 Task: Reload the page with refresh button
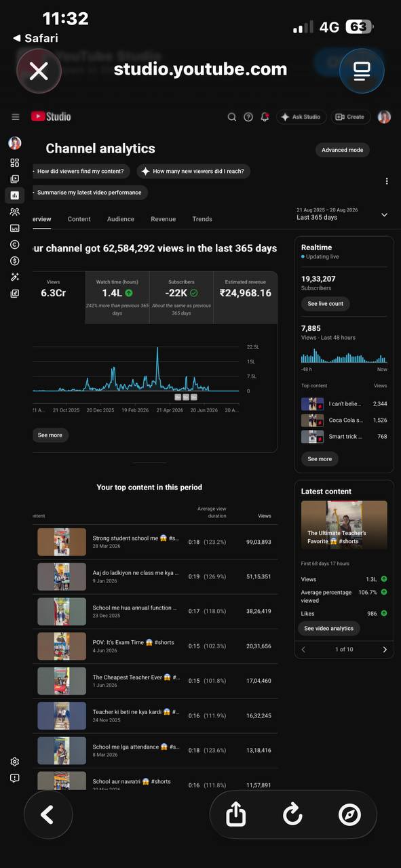click(292, 814)
